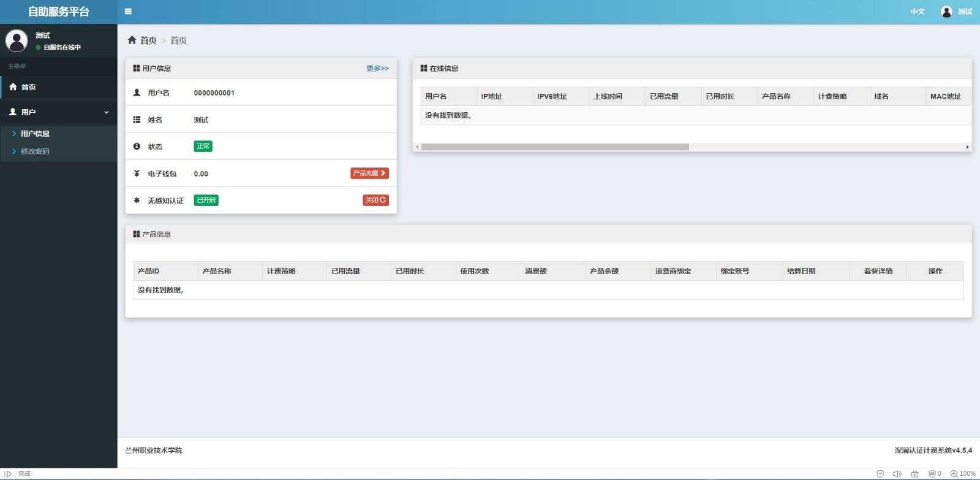Click the 自助服务平台 logo title

59,12
